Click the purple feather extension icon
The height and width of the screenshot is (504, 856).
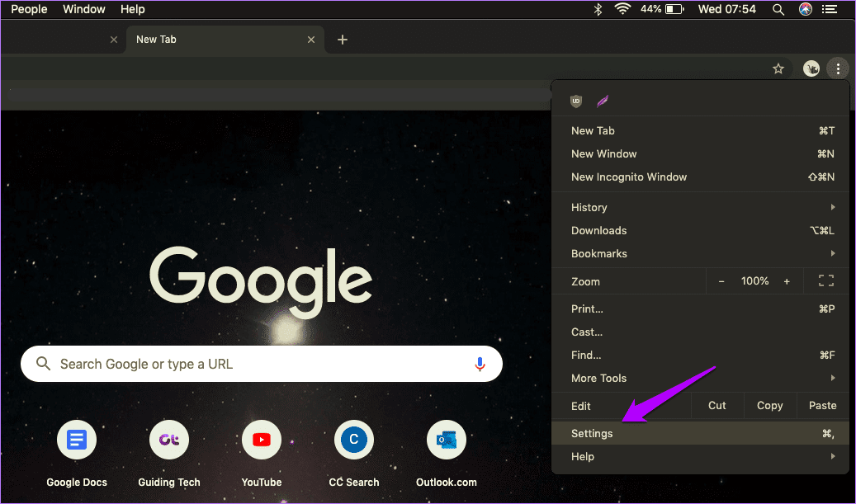602,101
